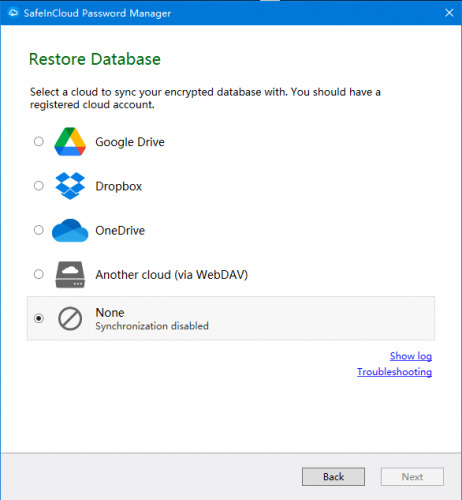The width and height of the screenshot is (462, 500).
Task: Select the None radio button
Action: tap(39, 318)
